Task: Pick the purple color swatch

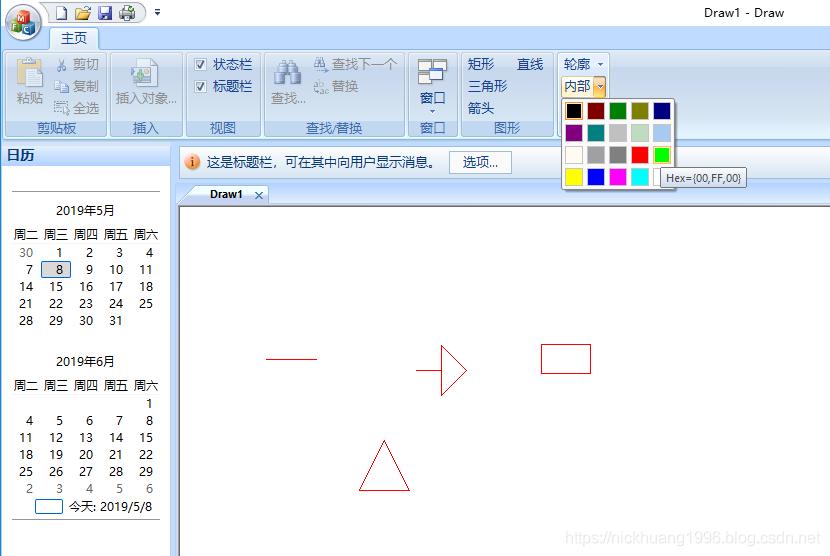Action: [x=574, y=133]
